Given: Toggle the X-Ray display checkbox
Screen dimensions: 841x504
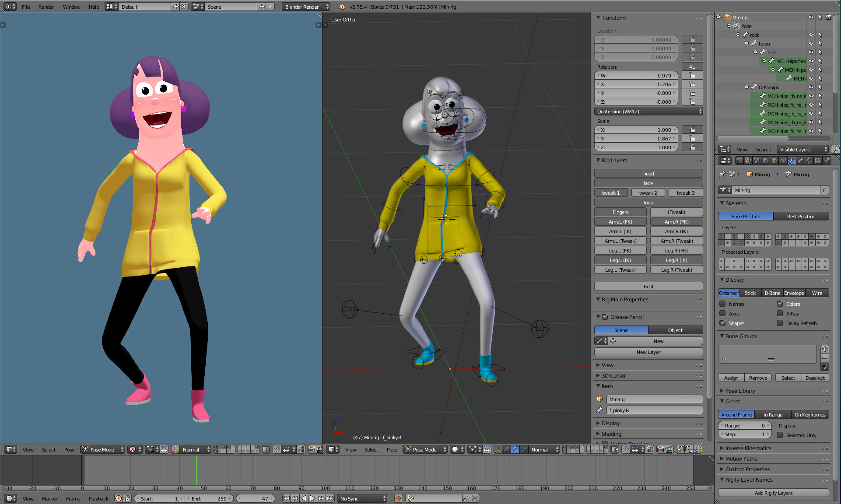Looking at the screenshot, I should pyautogui.click(x=780, y=313).
